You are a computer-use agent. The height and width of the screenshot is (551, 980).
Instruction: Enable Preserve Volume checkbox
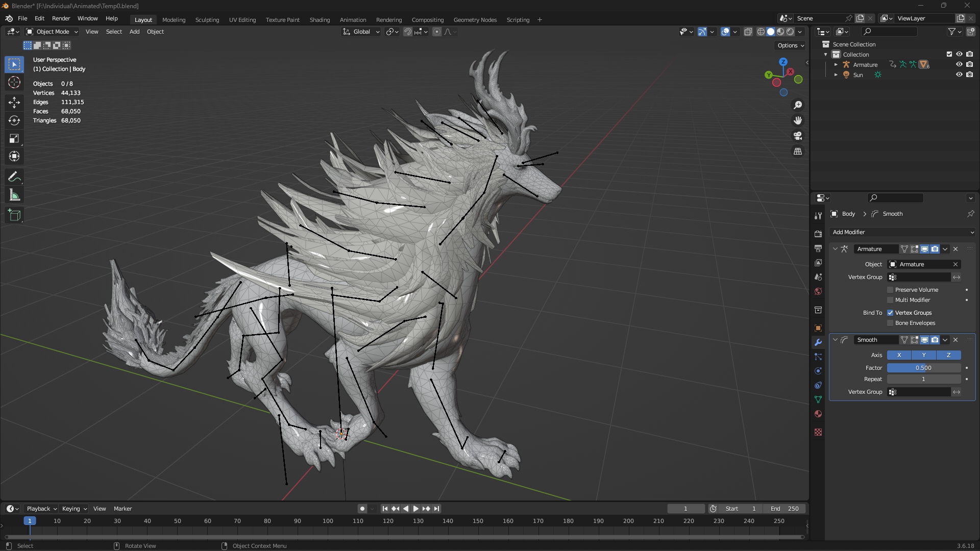890,290
